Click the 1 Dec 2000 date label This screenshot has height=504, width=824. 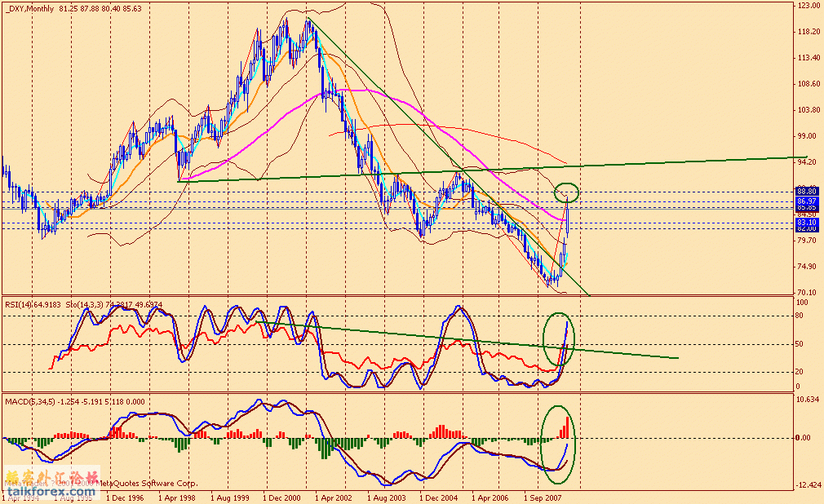pos(281,497)
